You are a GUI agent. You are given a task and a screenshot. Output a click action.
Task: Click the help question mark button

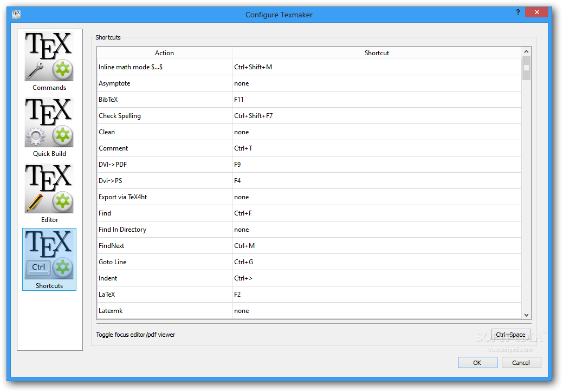point(518,12)
